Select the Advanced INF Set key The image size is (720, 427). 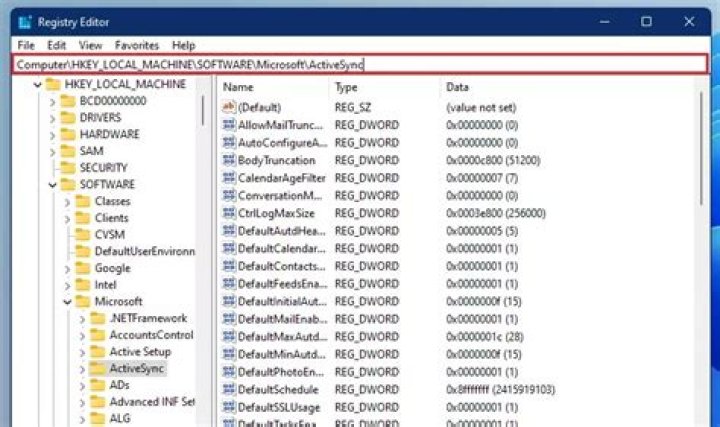(x=152, y=402)
